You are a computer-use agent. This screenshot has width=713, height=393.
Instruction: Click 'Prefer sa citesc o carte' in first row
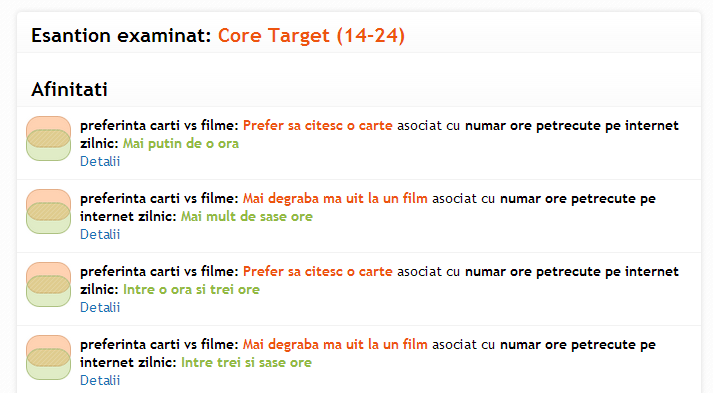(x=317, y=126)
